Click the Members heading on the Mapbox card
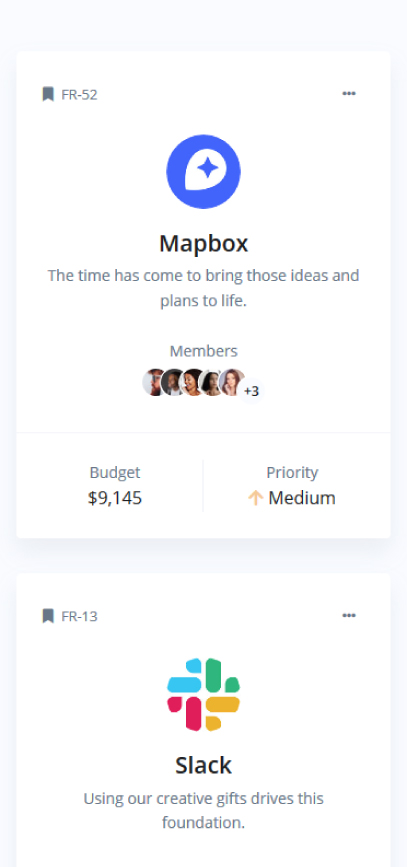Screen dimensions: 407x867 click(x=204, y=351)
